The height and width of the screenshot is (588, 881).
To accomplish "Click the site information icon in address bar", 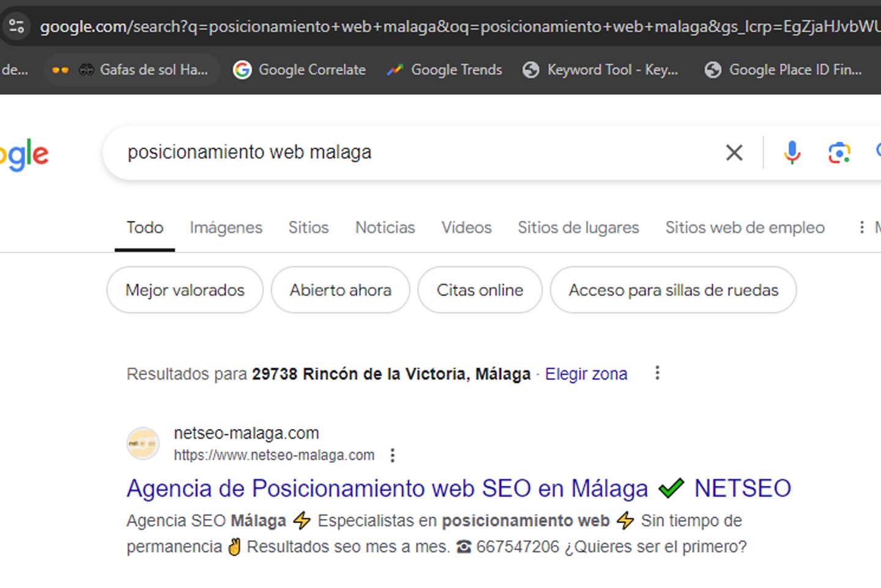I will point(17,26).
